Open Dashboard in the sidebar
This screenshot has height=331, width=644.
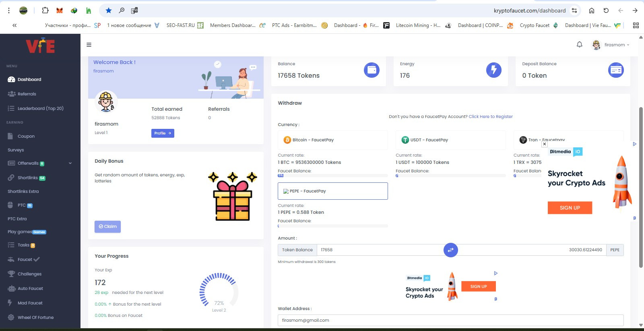click(x=29, y=79)
